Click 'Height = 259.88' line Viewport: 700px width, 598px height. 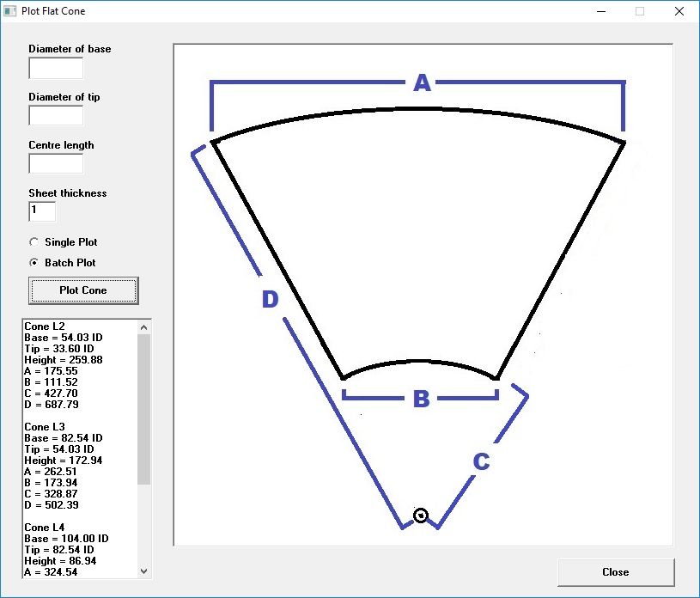64,360
